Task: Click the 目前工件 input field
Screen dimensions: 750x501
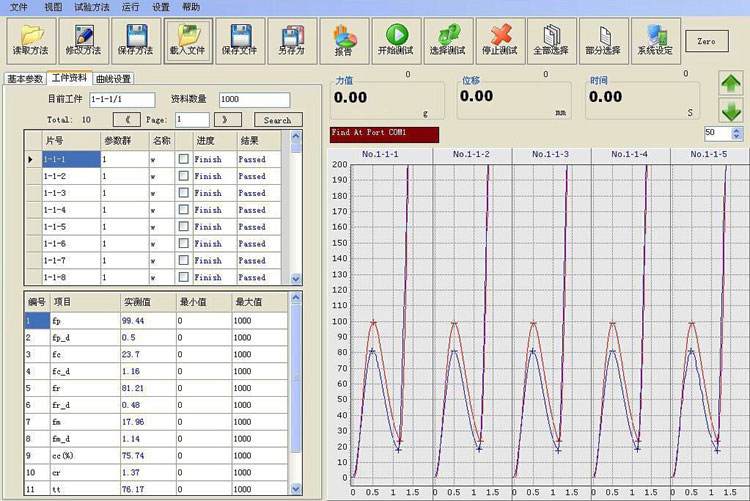Action: click(121, 99)
